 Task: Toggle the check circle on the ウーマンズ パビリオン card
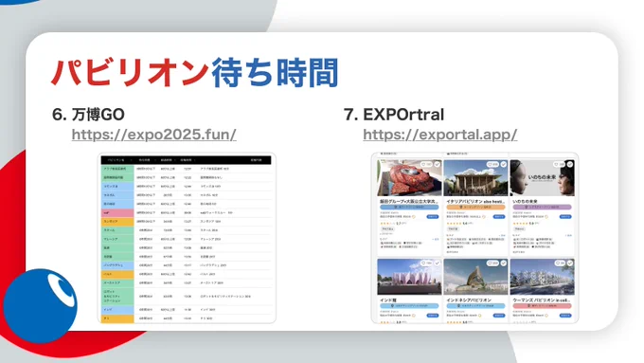coord(570,263)
